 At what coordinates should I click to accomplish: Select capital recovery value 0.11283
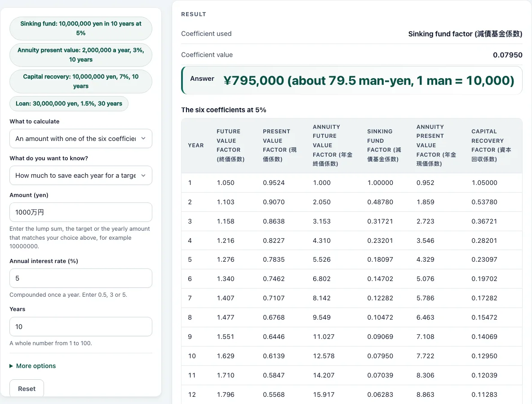[484, 395]
